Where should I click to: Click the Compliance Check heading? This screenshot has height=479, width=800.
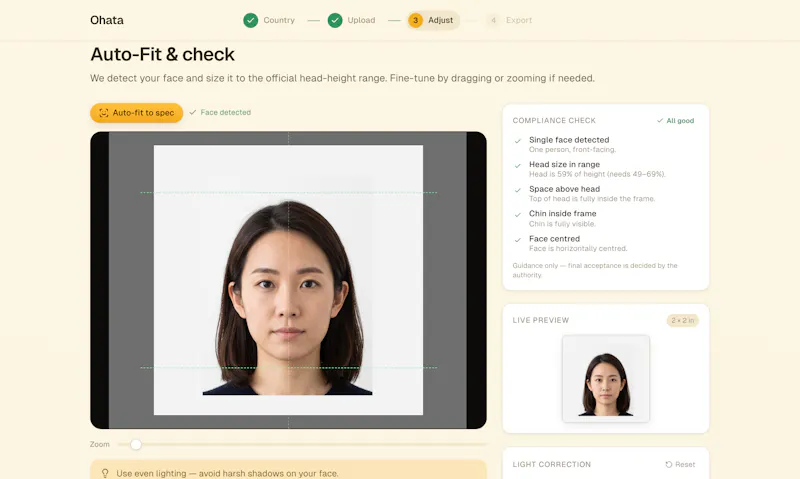point(554,121)
